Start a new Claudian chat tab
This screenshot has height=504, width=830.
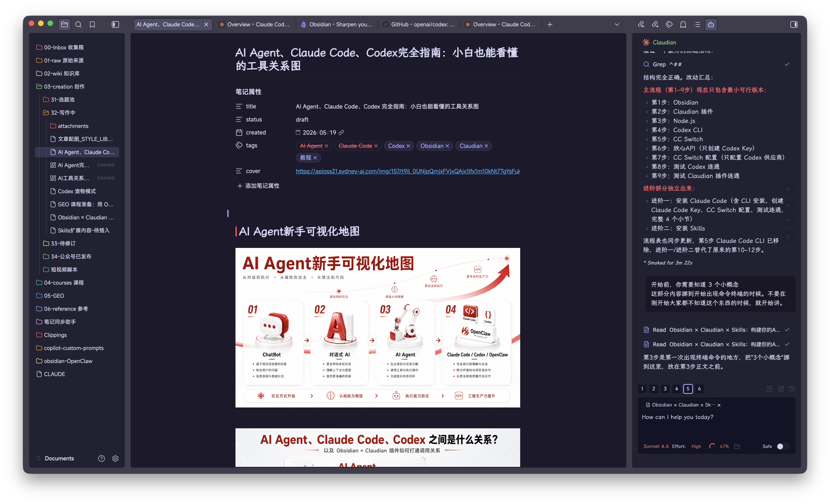pyautogui.click(x=769, y=389)
